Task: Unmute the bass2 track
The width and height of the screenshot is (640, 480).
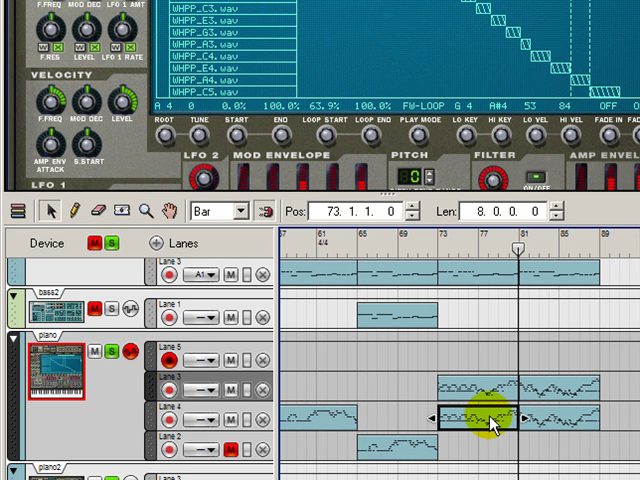Action: (95, 309)
